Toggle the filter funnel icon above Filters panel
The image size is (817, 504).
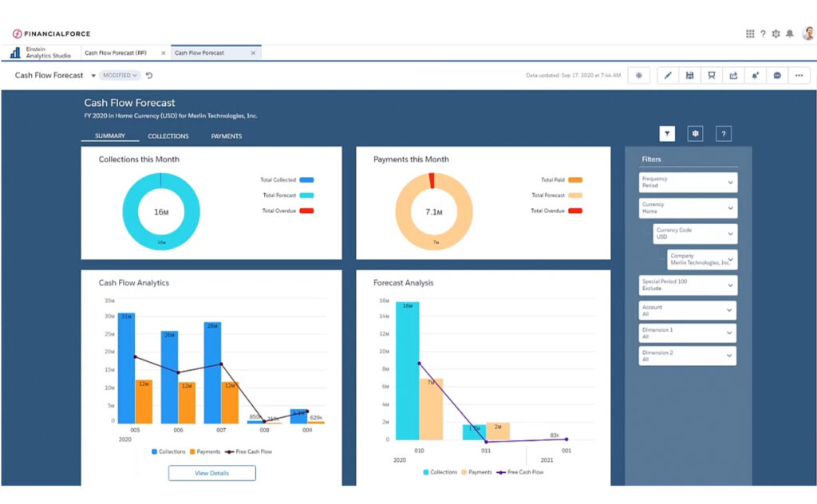click(x=667, y=134)
